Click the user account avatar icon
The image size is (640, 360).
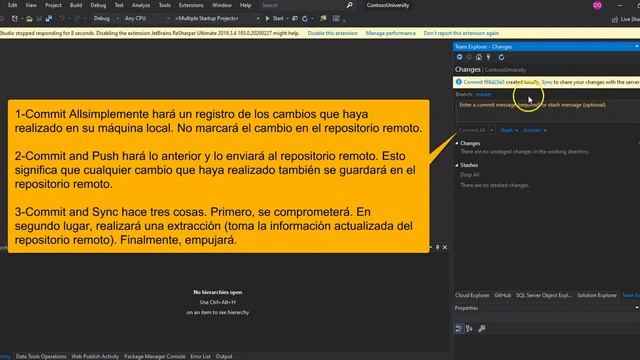point(597,5)
